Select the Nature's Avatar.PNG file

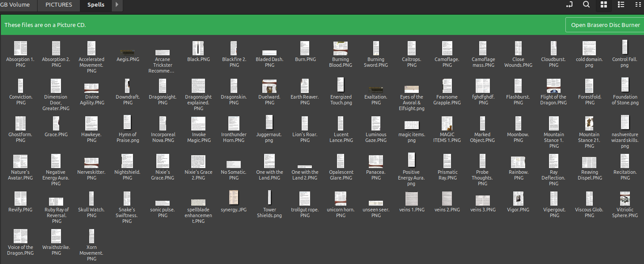[x=21, y=167]
